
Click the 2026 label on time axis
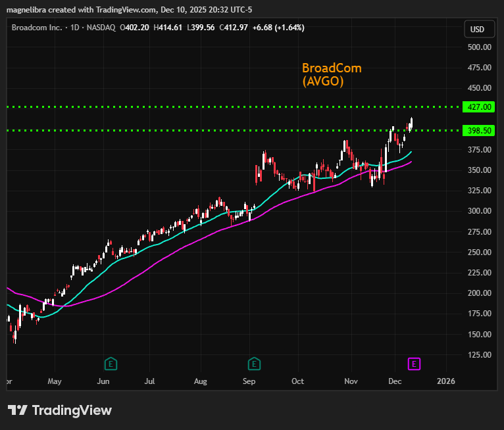pos(446,381)
